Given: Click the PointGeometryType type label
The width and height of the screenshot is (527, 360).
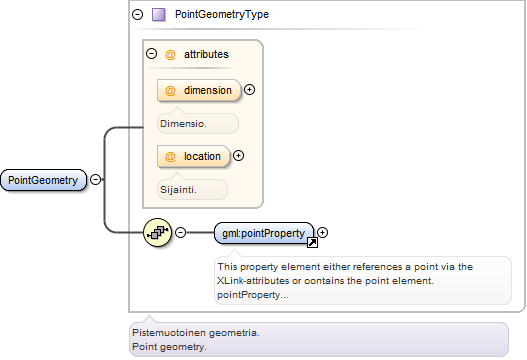Looking at the screenshot, I should 222,14.
